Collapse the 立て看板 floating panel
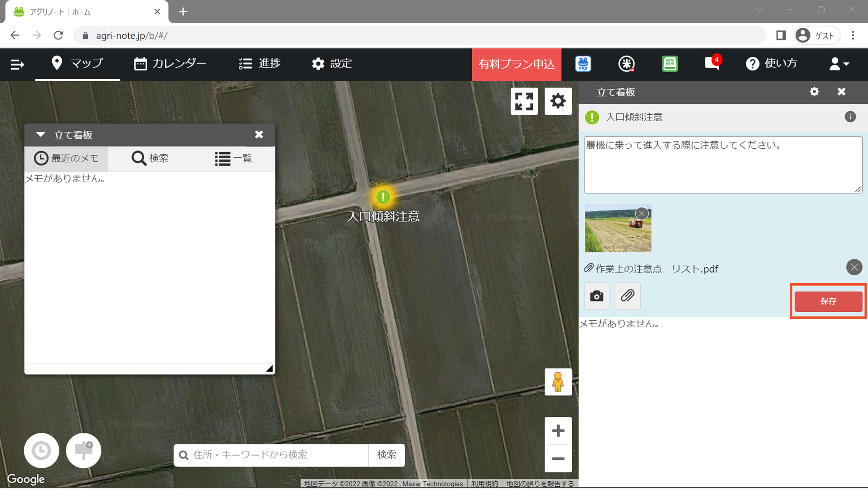Screen dimensions: 868x489 [40, 135]
